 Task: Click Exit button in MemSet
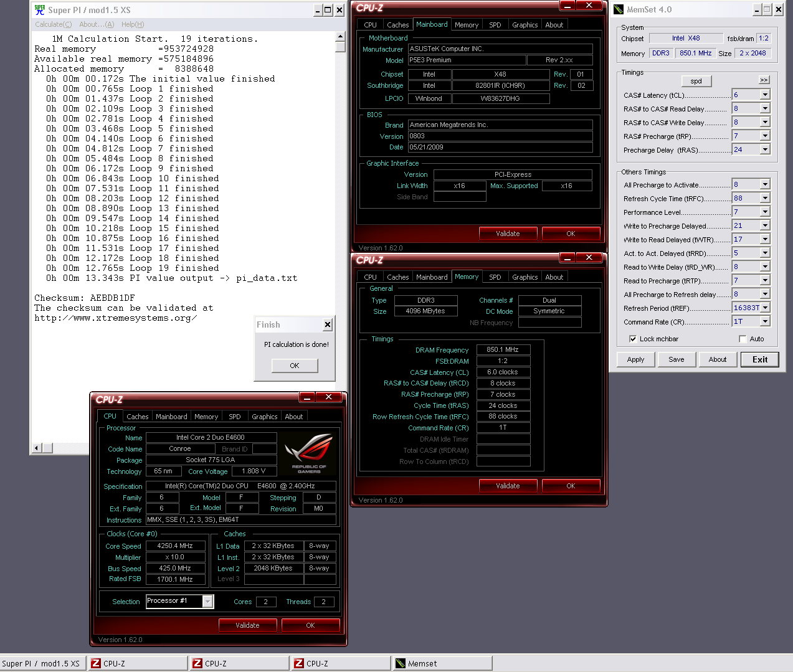tap(760, 359)
